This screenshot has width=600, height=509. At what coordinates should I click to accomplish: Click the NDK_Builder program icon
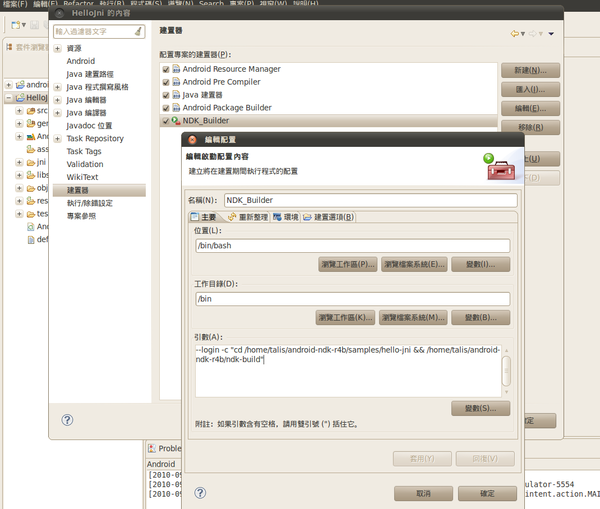tap(176, 121)
